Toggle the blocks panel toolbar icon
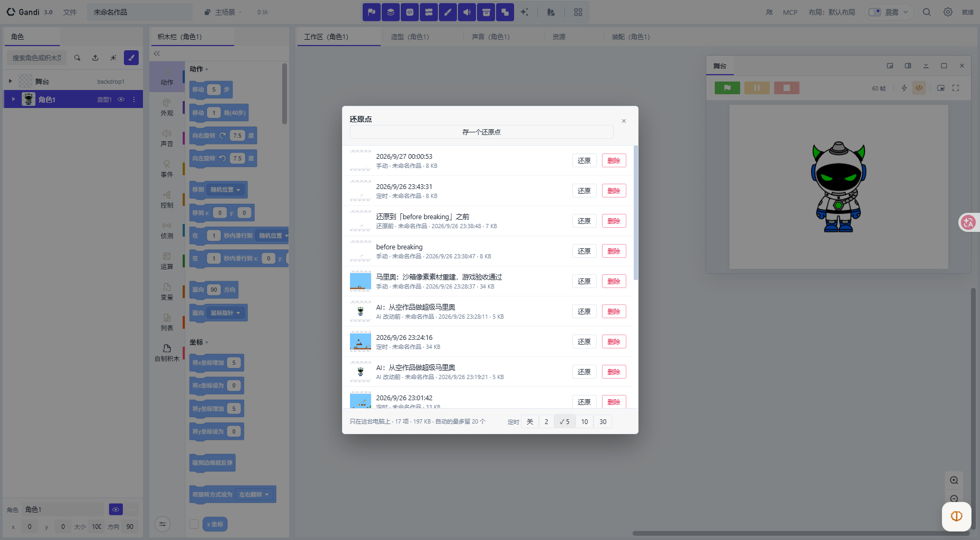The image size is (980, 540). pyautogui.click(x=429, y=12)
